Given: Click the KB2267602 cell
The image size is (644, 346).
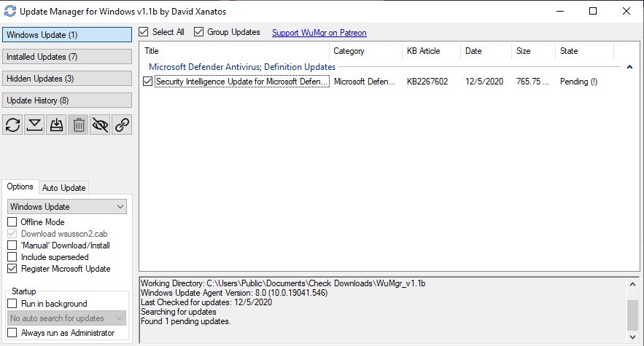Looking at the screenshot, I should point(427,82).
